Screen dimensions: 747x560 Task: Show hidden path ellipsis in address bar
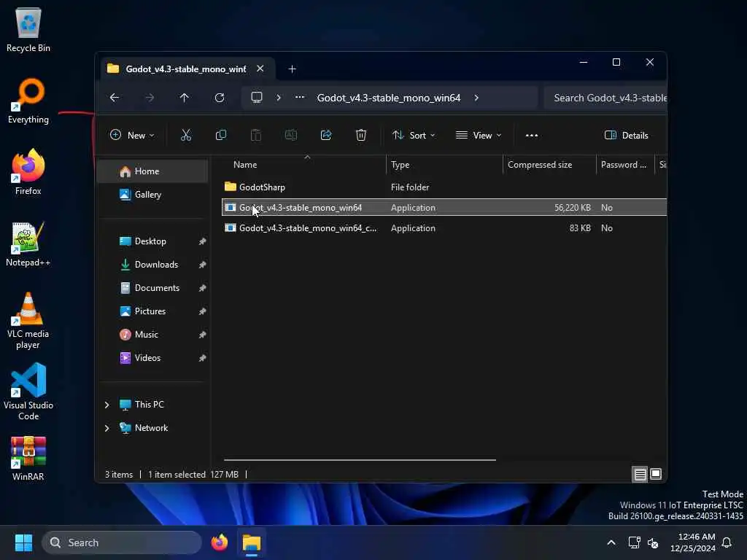click(300, 97)
